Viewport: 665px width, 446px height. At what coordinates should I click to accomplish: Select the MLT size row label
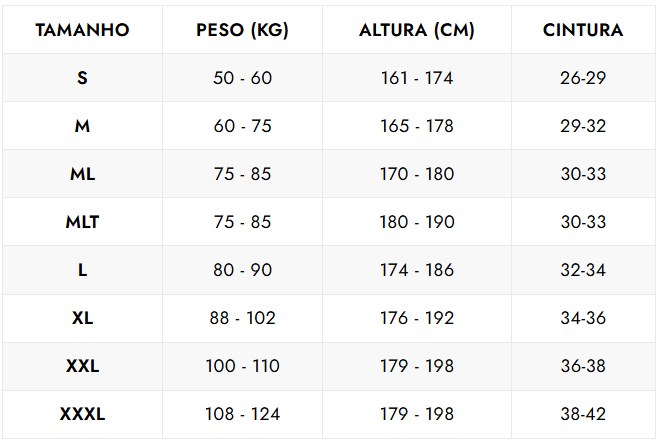82,222
